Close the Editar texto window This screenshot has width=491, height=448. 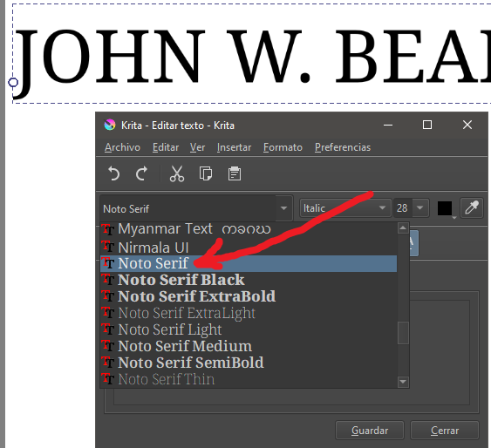467,126
